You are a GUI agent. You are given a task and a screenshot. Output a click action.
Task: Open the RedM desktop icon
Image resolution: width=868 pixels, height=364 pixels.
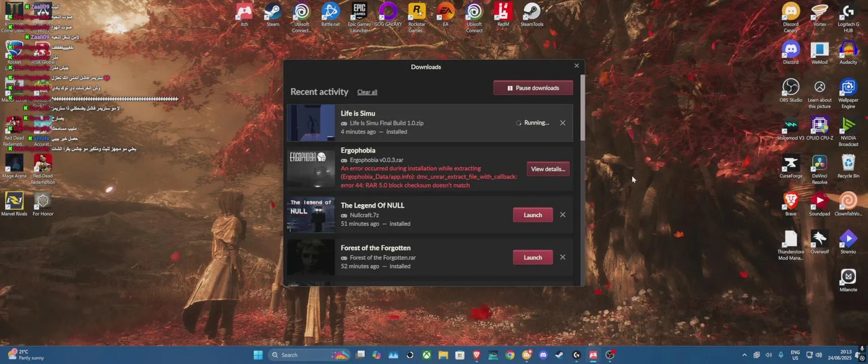click(x=503, y=14)
